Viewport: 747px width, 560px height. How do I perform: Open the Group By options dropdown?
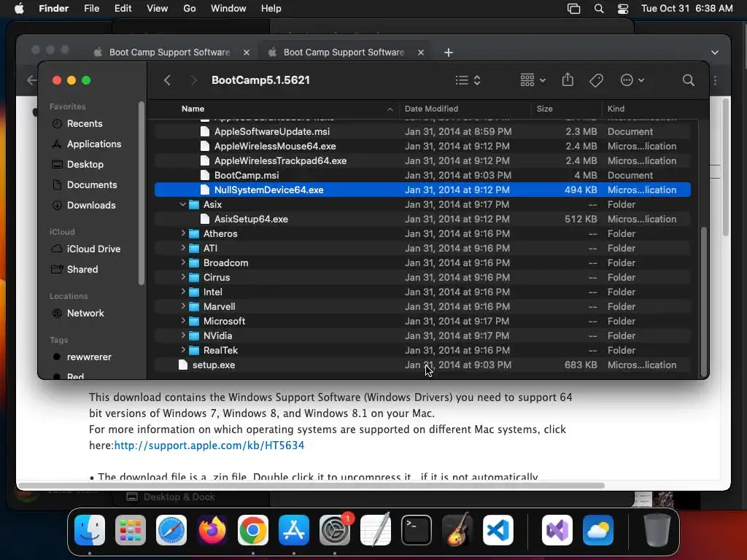(x=533, y=80)
